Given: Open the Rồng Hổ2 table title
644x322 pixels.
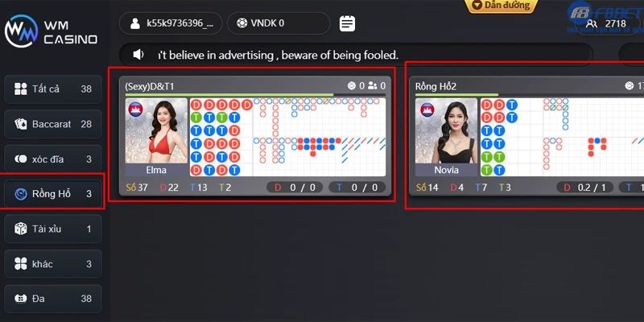Looking at the screenshot, I should pyautogui.click(x=436, y=86).
